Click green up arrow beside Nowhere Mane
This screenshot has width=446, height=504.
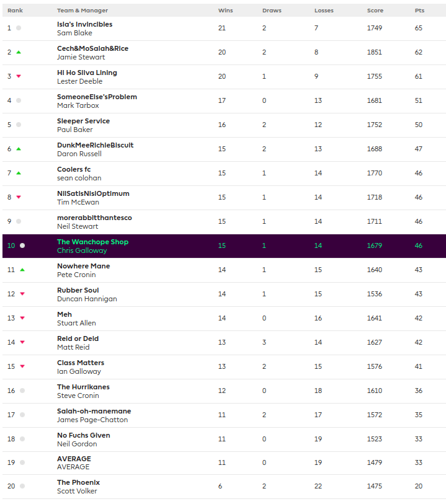coord(22,270)
